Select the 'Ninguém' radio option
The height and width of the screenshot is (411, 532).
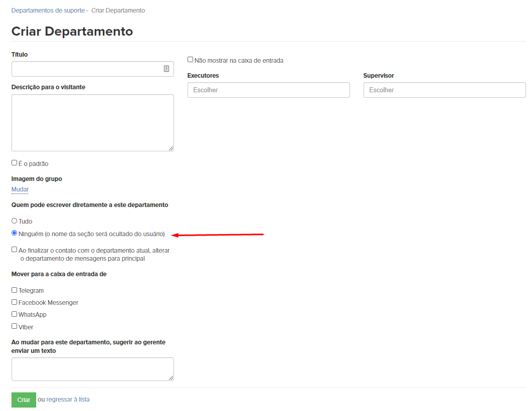(15, 233)
